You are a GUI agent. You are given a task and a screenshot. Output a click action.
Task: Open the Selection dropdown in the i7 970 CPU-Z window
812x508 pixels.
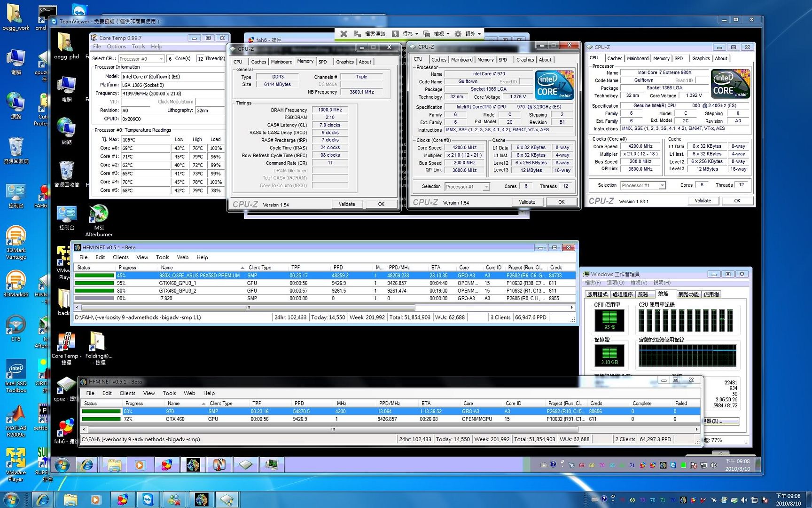(467, 187)
